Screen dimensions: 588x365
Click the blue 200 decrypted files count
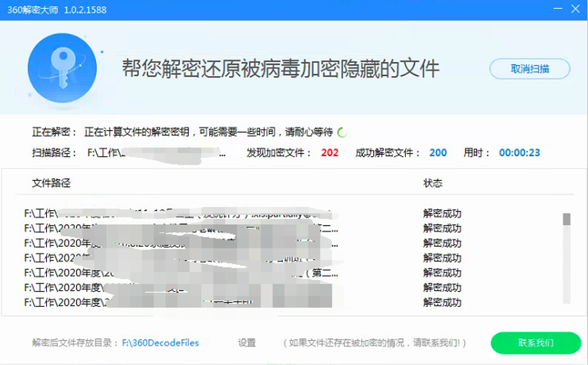click(x=438, y=153)
